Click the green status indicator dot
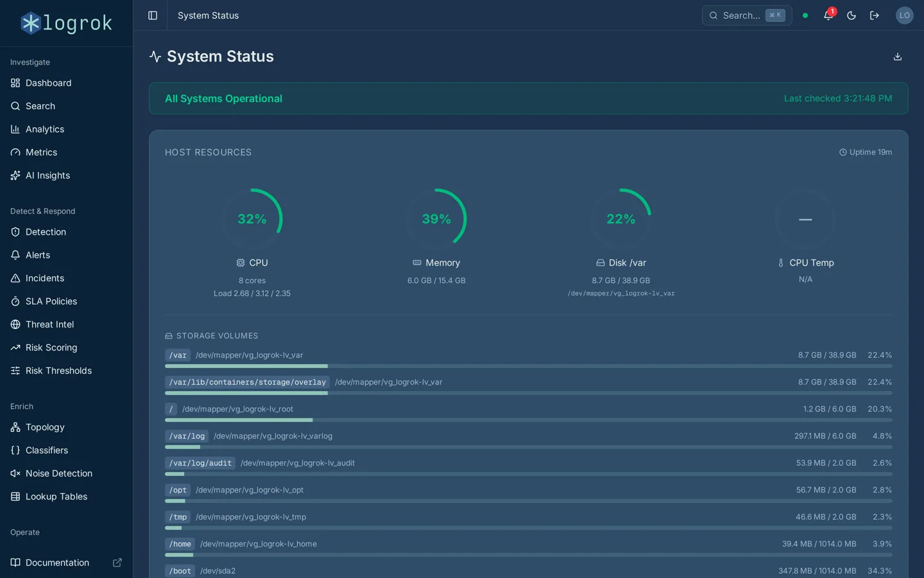924x578 pixels. [x=805, y=15]
